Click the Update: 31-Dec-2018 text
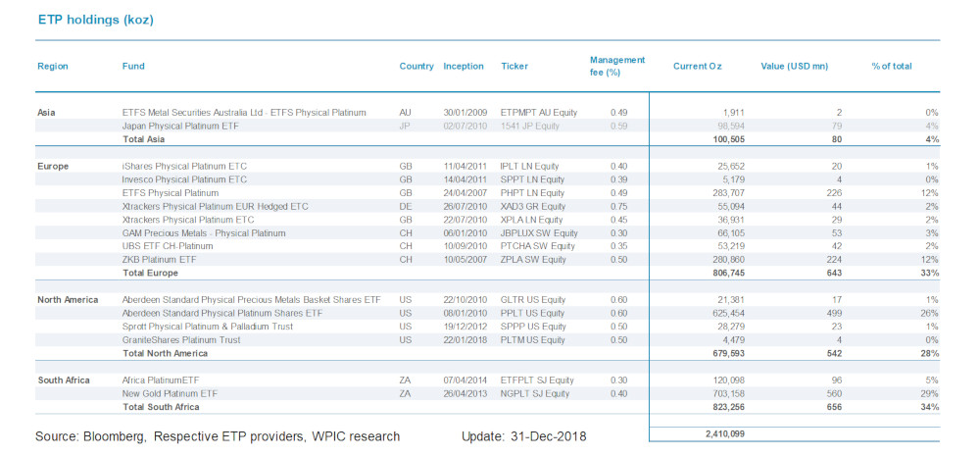980x456 pixels. pyautogui.click(x=523, y=436)
